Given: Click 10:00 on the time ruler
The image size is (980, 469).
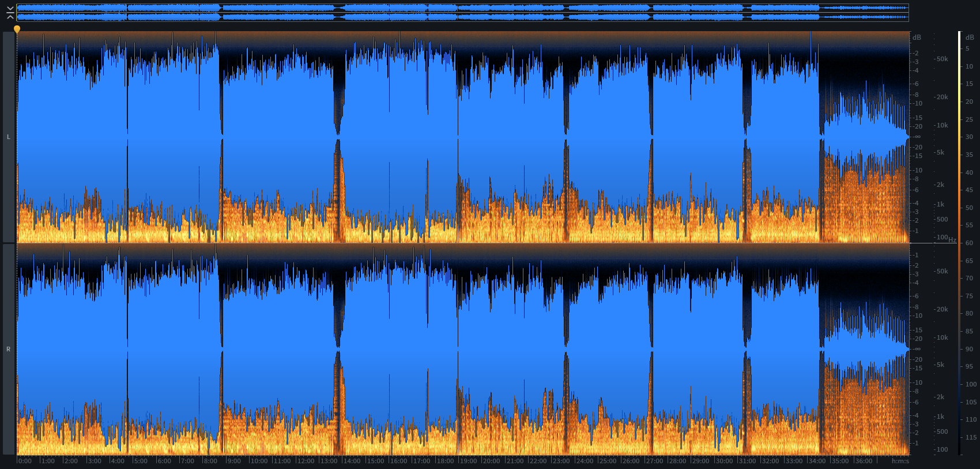Looking at the screenshot, I should (259, 461).
